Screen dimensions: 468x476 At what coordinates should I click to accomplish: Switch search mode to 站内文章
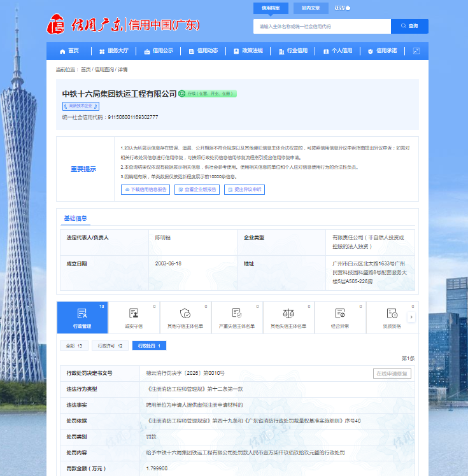(311, 8)
